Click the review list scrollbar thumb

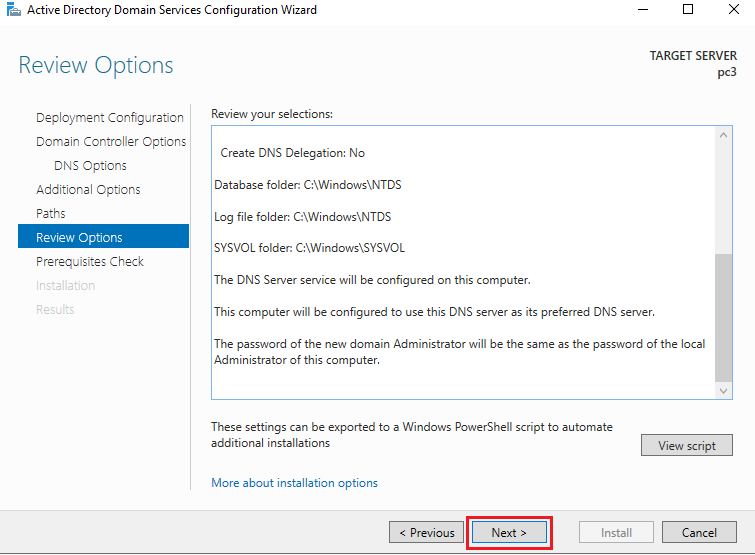pos(724,317)
